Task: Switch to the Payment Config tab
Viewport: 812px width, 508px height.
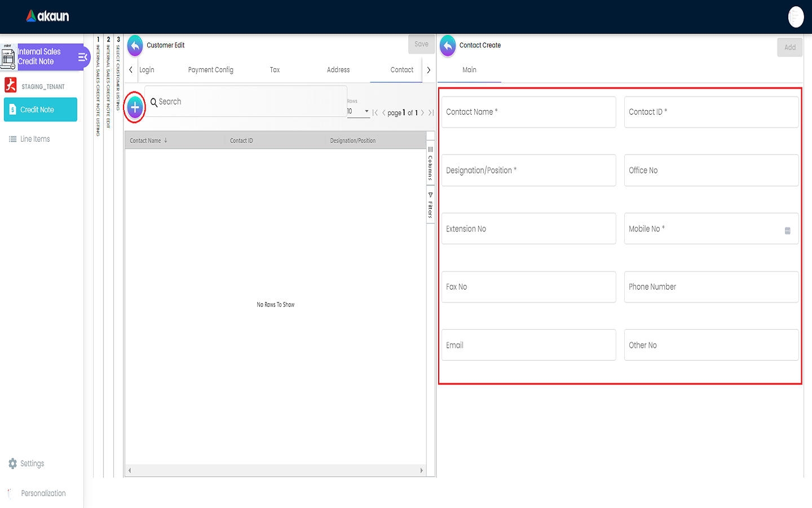Action: click(210, 70)
